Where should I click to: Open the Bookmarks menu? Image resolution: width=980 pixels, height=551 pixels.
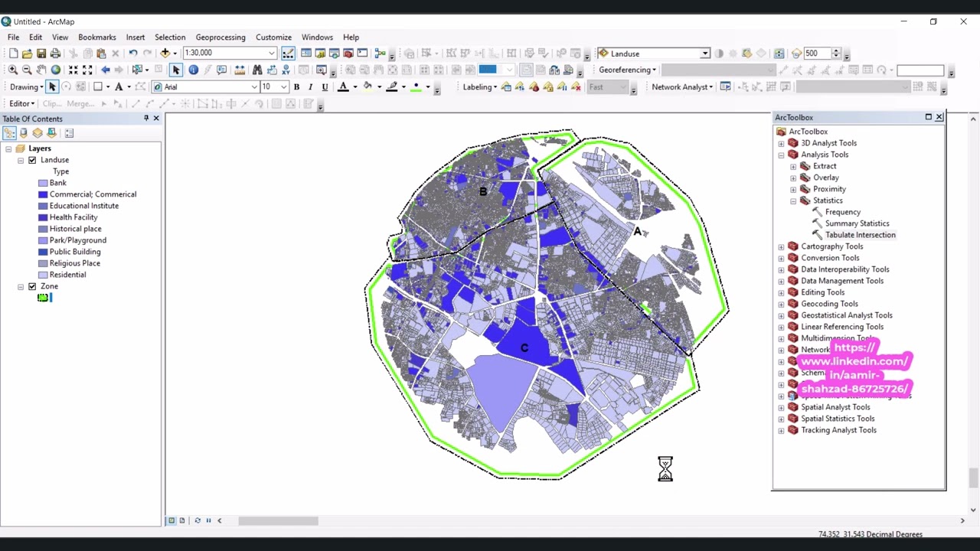[x=97, y=37]
